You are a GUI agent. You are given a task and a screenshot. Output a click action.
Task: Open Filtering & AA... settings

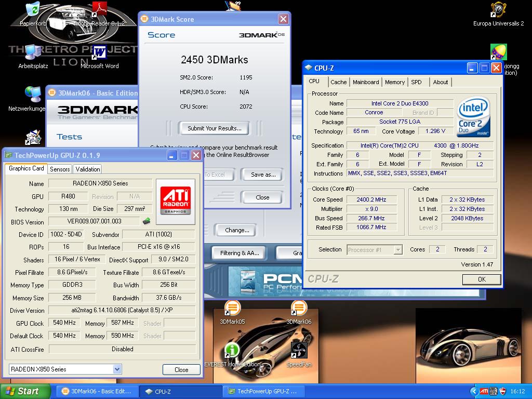(239, 253)
